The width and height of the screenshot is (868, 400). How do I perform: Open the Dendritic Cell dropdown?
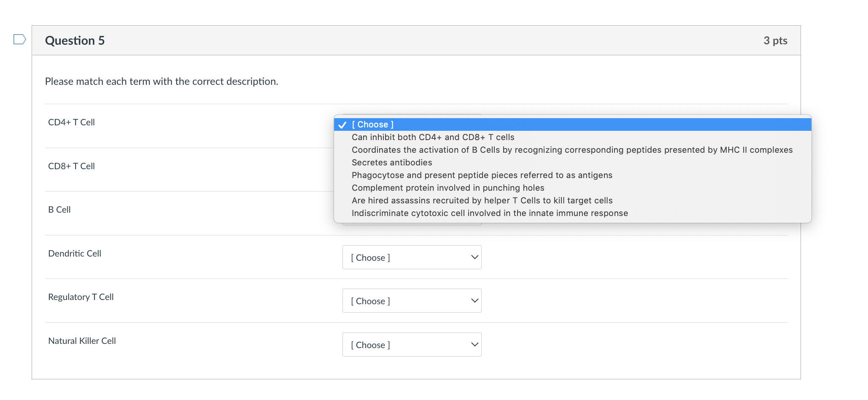pyautogui.click(x=411, y=257)
